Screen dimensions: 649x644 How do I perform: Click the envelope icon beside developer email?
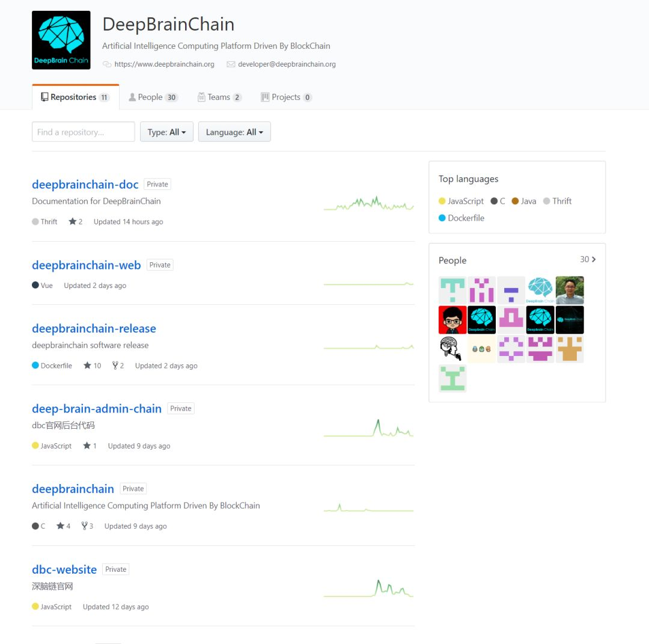tap(231, 64)
